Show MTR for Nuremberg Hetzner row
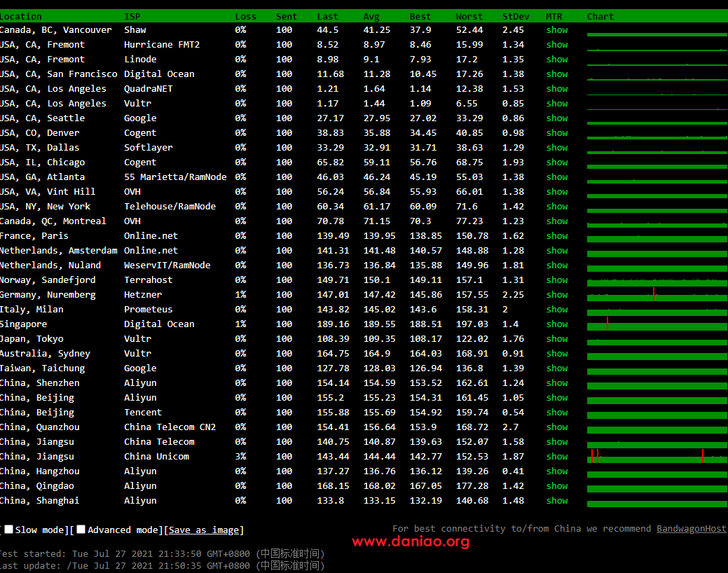728x573 pixels. (x=556, y=295)
